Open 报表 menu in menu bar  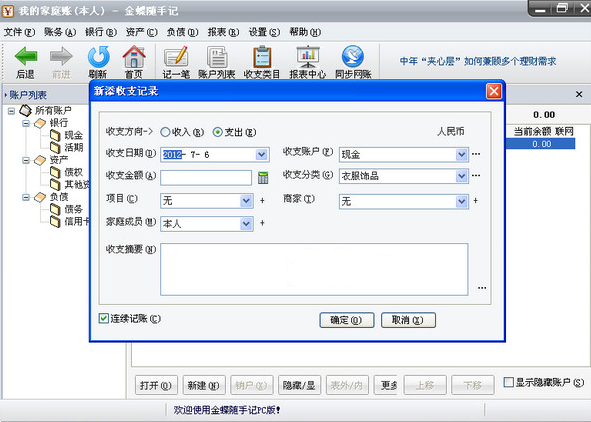(x=223, y=32)
